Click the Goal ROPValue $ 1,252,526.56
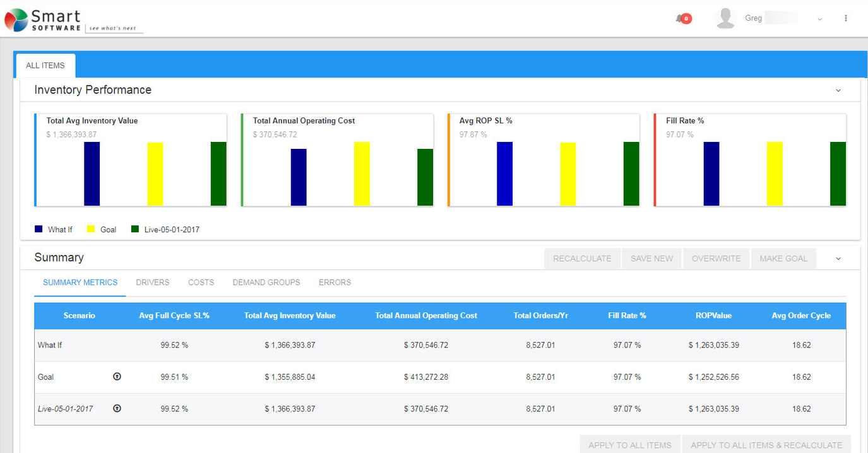Image resolution: width=868 pixels, height=453 pixels. tap(714, 377)
